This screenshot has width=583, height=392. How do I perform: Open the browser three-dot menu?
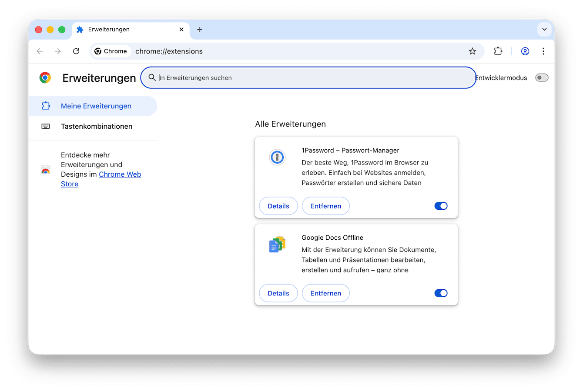click(x=543, y=51)
